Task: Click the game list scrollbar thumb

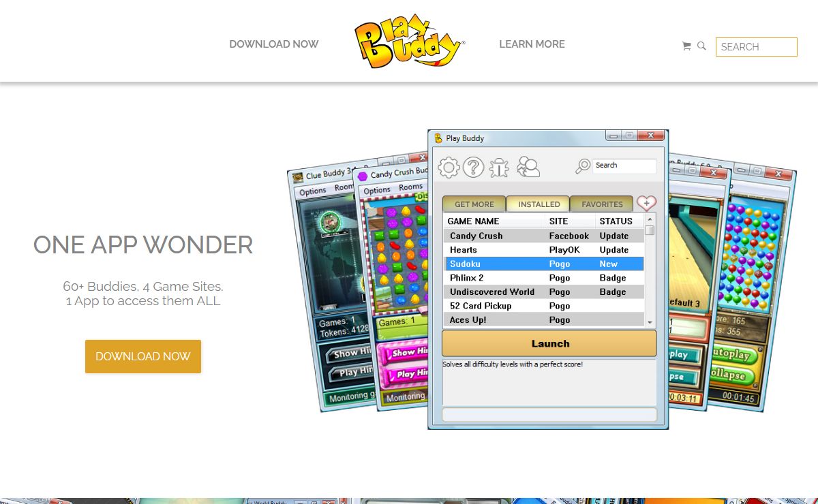Action: (x=650, y=230)
